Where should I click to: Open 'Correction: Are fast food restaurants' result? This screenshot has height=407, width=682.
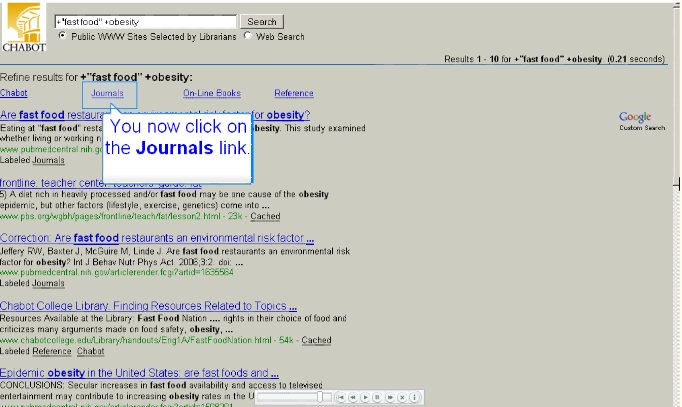point(157,238)
